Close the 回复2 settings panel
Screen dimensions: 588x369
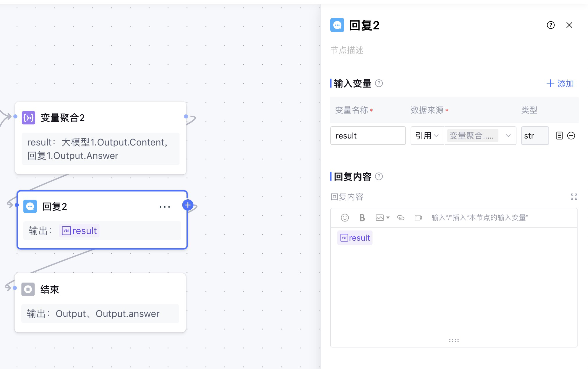coord(569,25)
